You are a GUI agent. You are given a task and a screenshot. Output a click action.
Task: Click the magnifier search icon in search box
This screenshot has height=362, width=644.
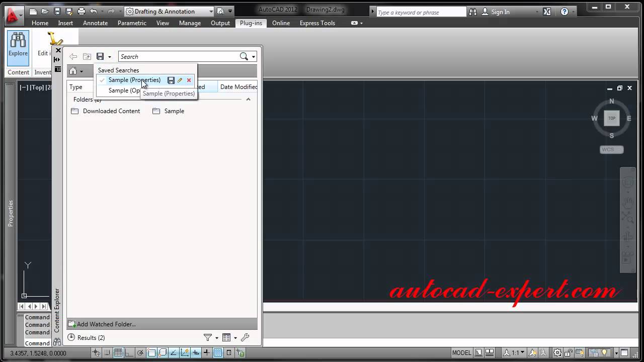(x=244, y=57)
